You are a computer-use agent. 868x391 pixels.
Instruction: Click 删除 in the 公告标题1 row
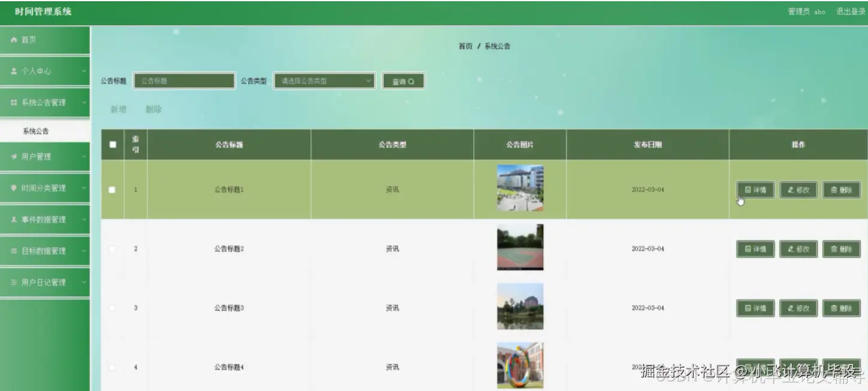pos(842,190)
